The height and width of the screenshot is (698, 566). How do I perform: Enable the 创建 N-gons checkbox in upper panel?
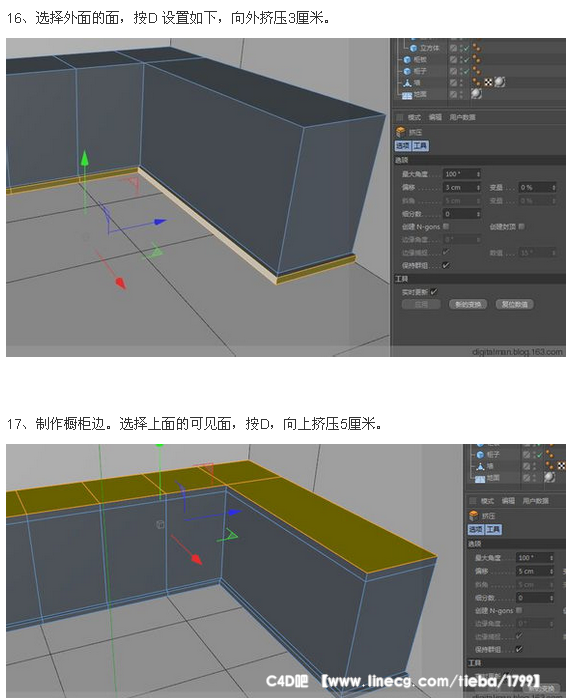pyautogui.click(x=446, y=227)
